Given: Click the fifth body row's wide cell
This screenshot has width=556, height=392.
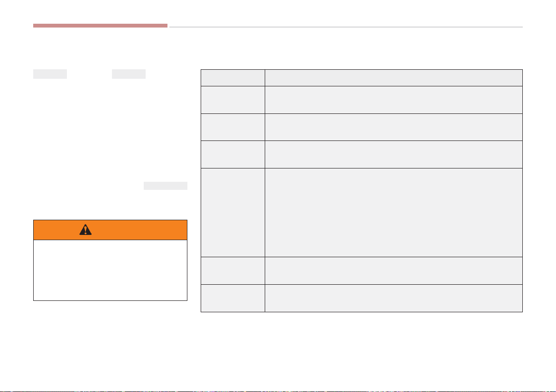Looking at the screenshot, I should click(x=394, y=271).
